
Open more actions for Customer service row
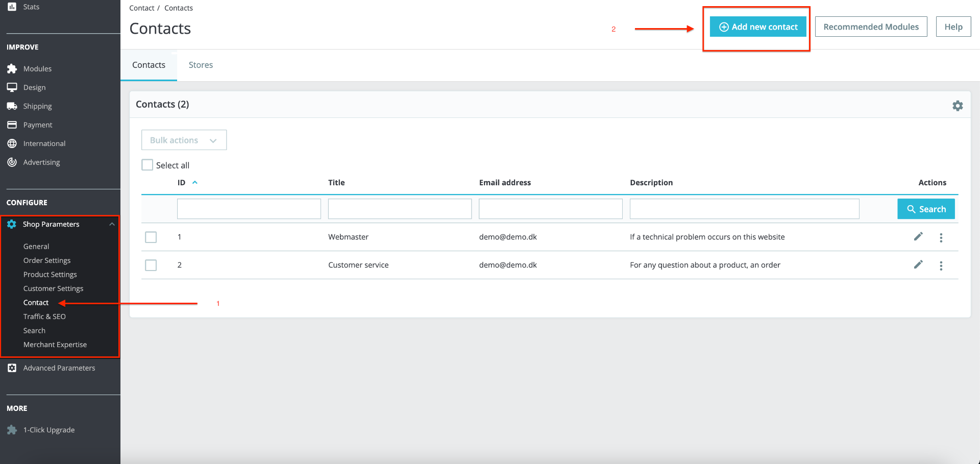point(941,265)
